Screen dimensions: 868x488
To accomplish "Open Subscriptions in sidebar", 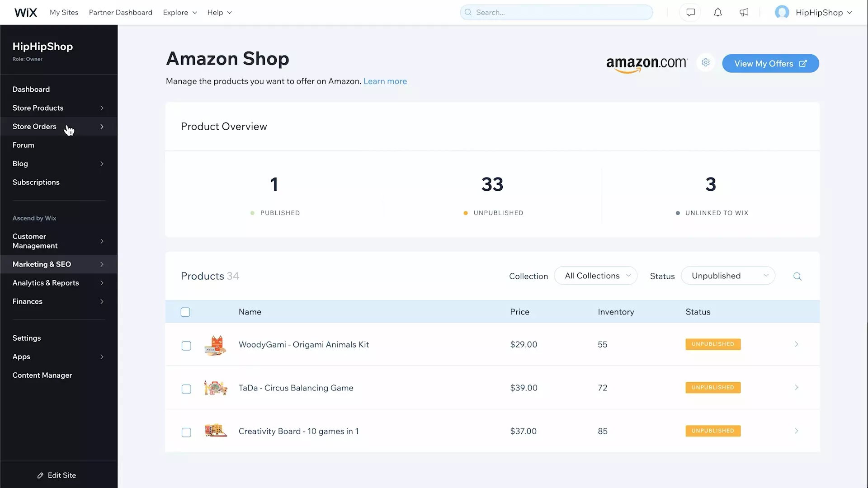I will 36,182.
